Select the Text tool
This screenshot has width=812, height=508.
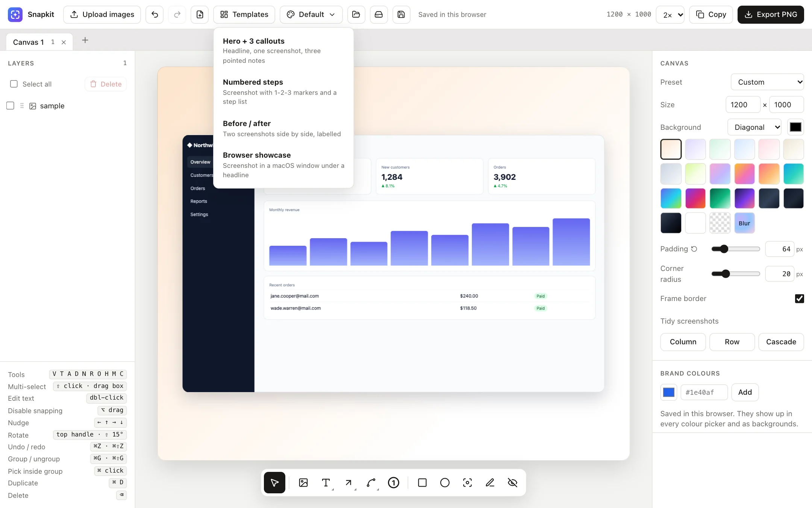pos(326,482)
